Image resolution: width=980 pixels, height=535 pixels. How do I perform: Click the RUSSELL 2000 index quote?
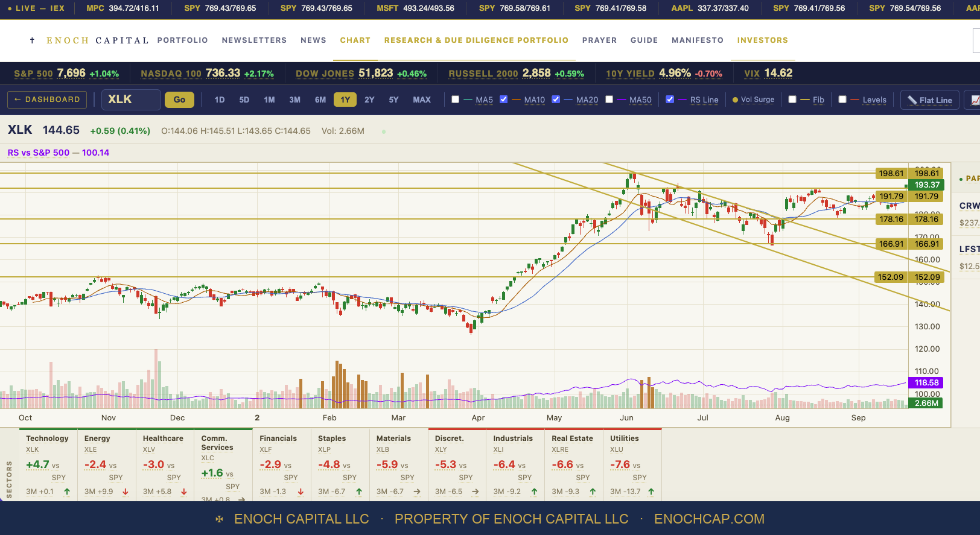[516, 73]
